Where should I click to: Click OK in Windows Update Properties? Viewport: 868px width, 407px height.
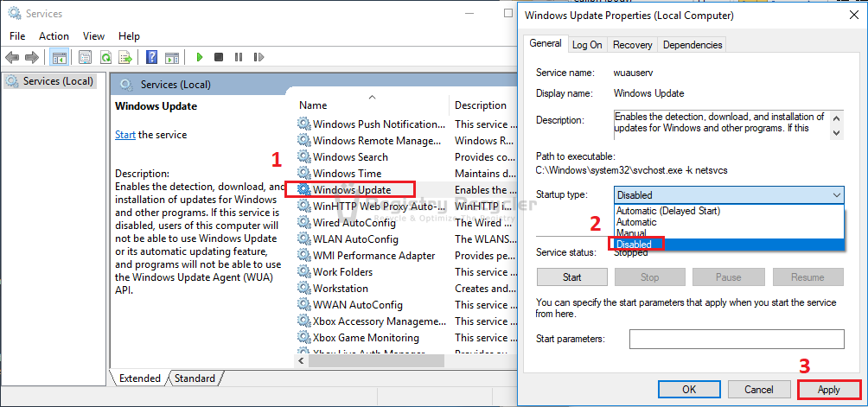[x=689, y=390]
